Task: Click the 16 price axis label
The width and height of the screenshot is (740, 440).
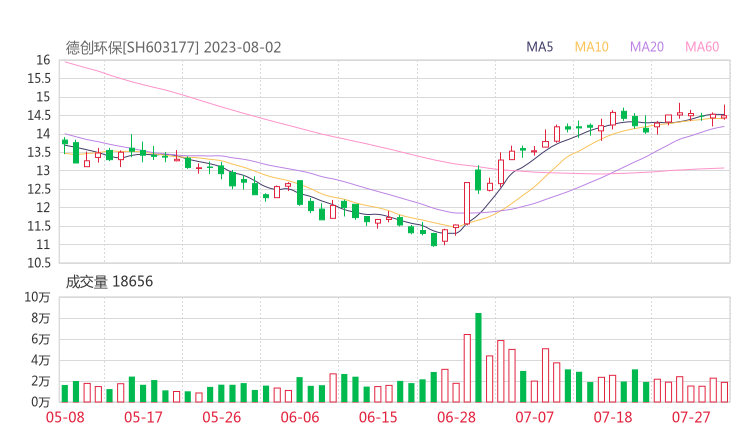Action: pyautogui.click(x=42, y=60)
